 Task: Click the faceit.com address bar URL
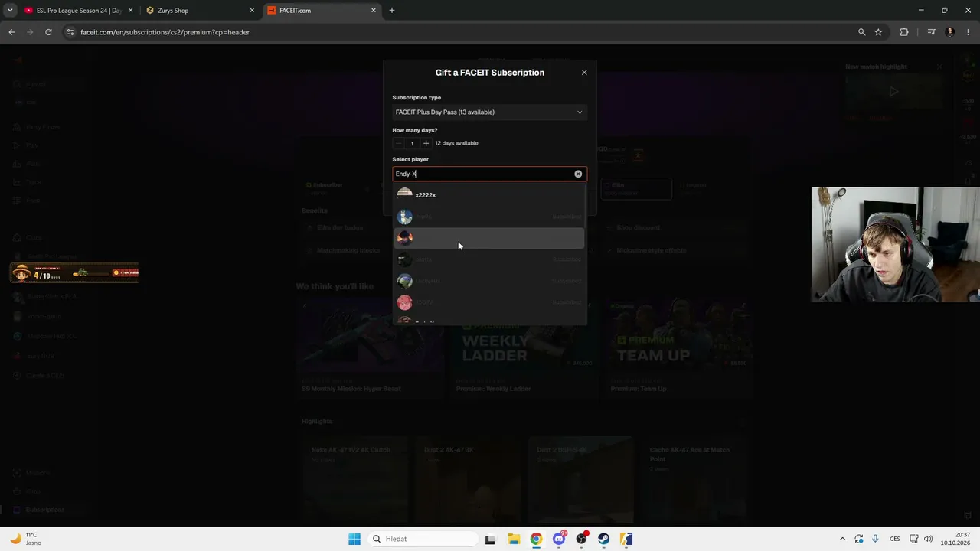[165, 32]
